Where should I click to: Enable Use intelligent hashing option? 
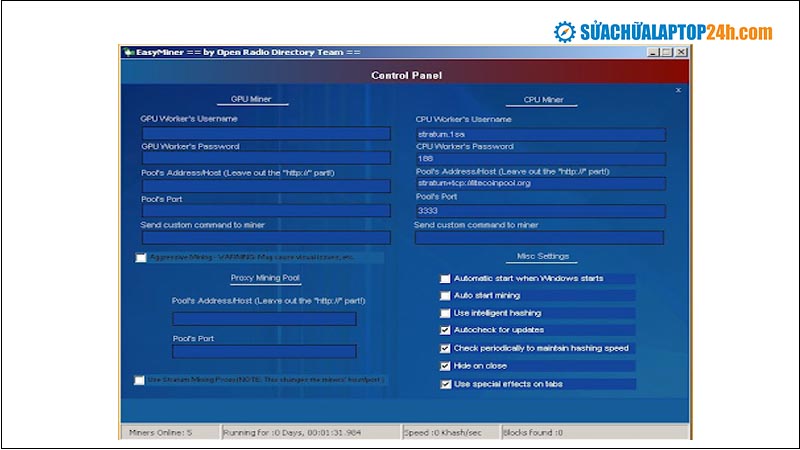446,313
